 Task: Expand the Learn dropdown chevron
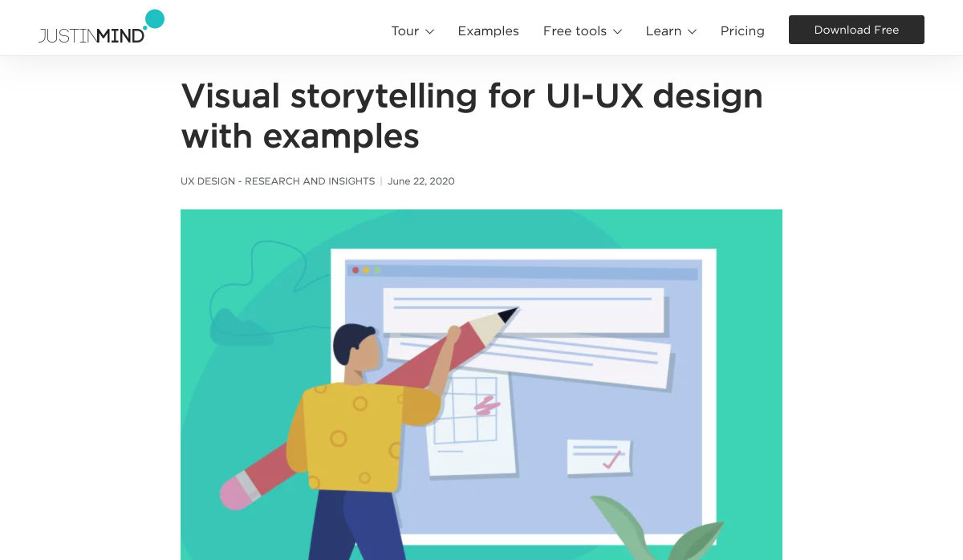[692, 31]
